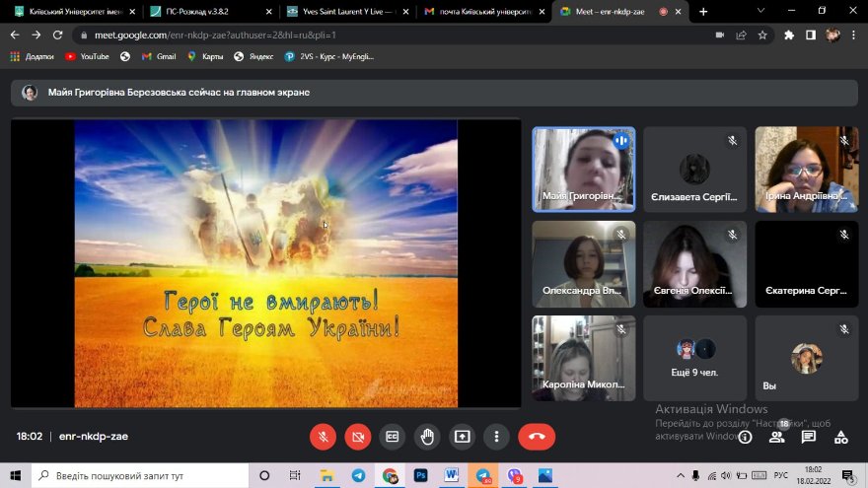Image resolution: width=868 pixels, height=488 pixels.
Task: Unmute the microphone in Meet
Action: tap(323, 436)
